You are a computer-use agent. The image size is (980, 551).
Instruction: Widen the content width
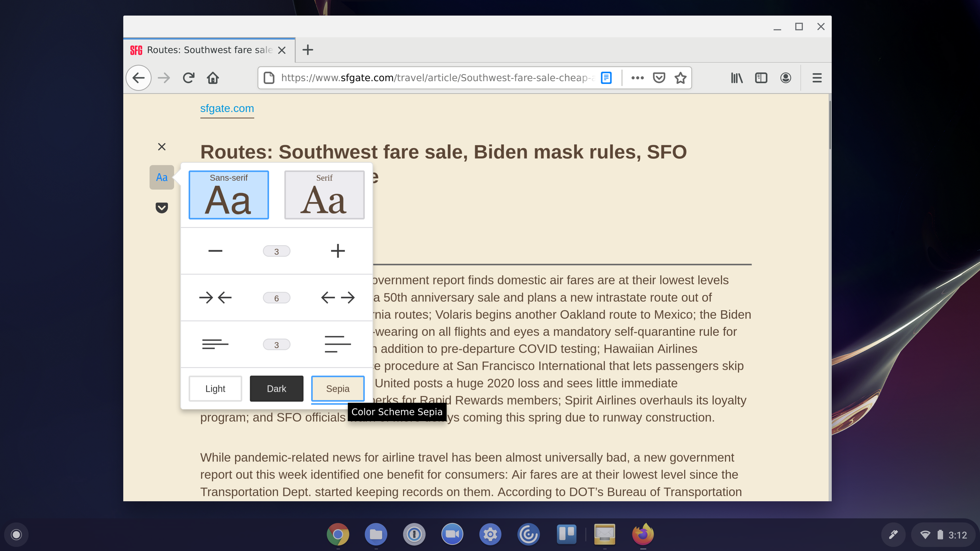click(338, 298)
